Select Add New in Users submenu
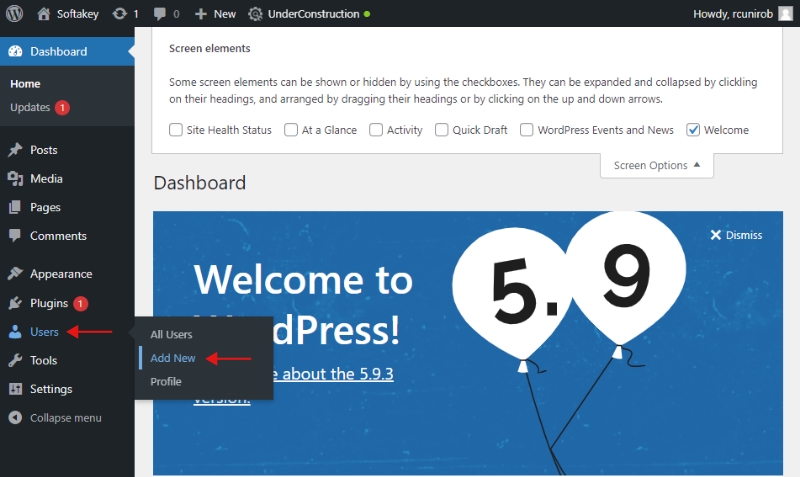Viewport: 800px width, 477px height. (x=173, y=358)
